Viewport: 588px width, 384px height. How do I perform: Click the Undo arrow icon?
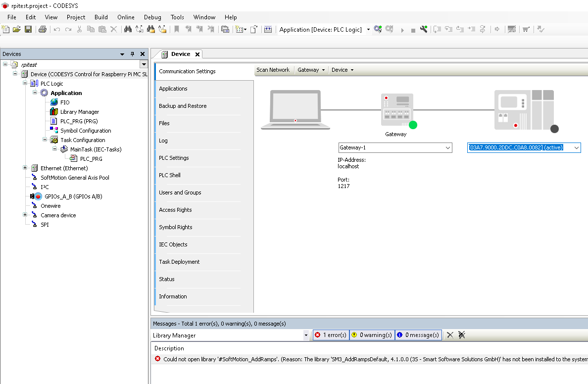[x=56, y=29]
